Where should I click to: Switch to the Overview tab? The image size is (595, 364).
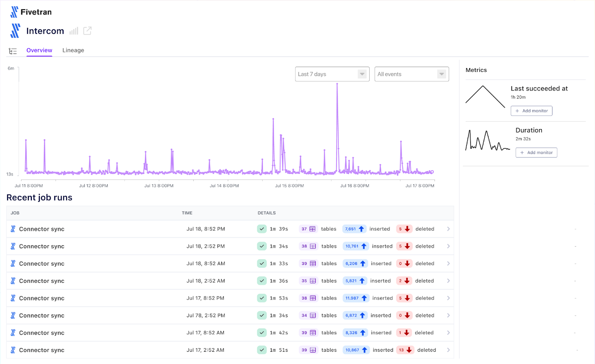(x=39, y=50)
